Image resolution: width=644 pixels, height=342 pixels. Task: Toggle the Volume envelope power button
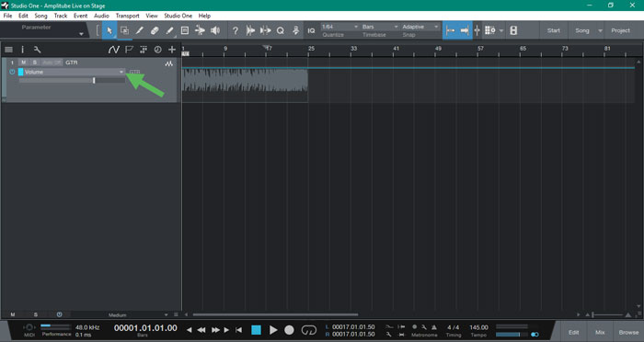(x=12, y=72)
